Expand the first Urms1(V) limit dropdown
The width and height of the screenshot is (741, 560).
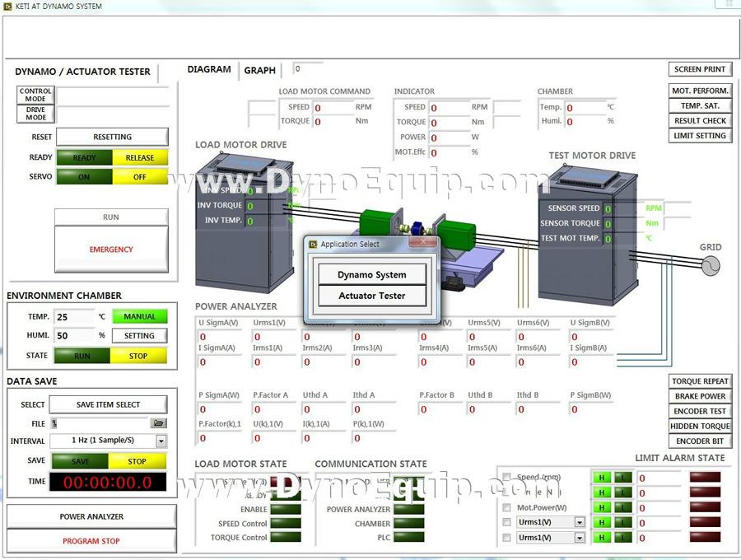(579, 522)
